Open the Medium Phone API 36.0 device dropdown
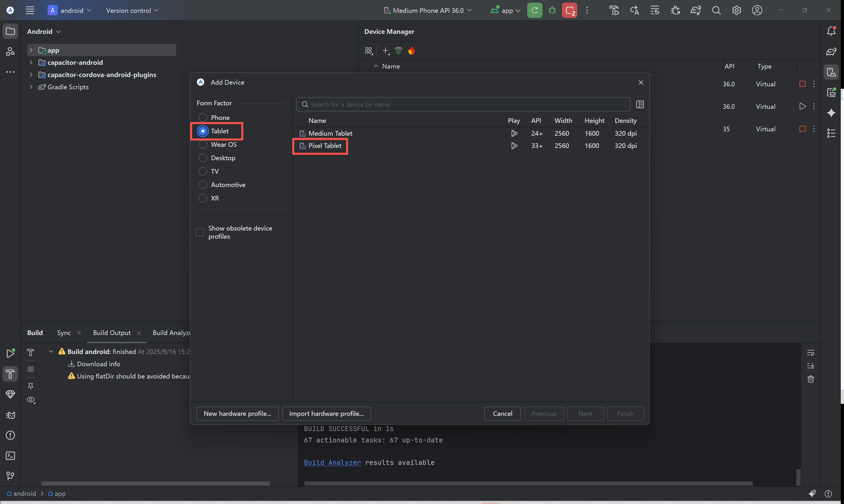The height and width of the screenshot is (504, 844). [x=428, y=10]
